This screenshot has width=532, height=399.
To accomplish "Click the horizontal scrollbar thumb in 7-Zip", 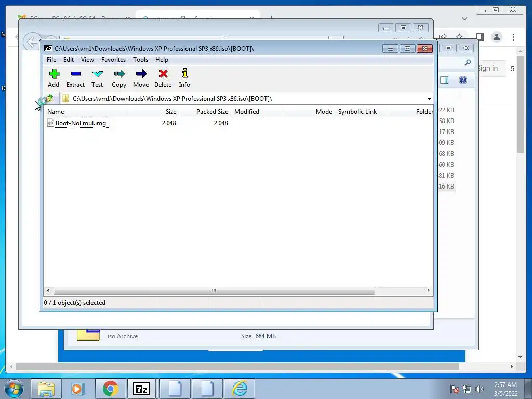I will click(214, 291).
